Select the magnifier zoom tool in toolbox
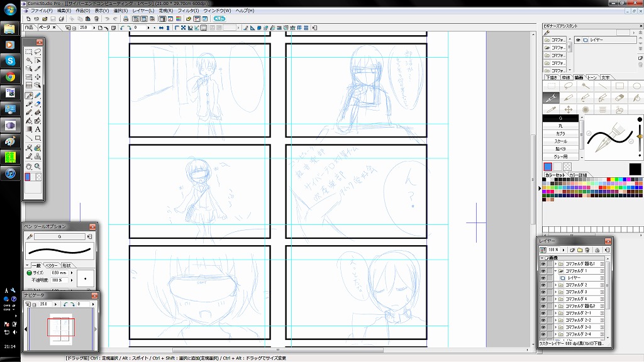This screenshot has height=362, width=644. pos(37,167)
